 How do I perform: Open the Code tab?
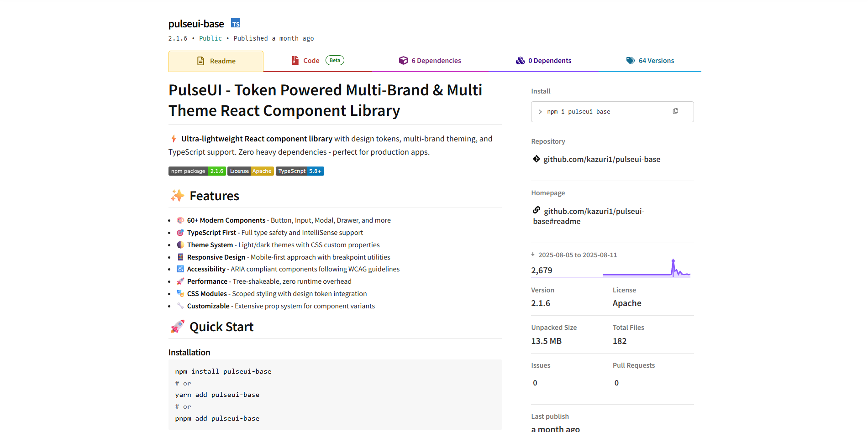click(x=310, y=61)
